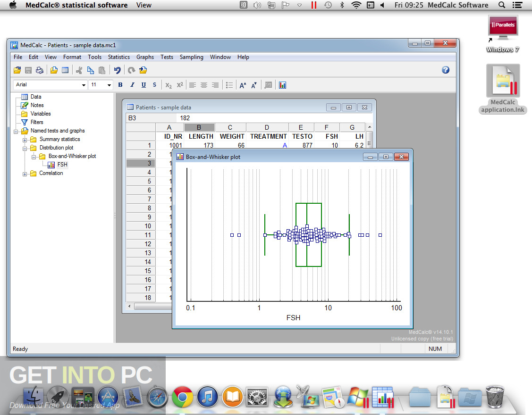Minimize the Box-and-Whisker plot window
Viewport: 532px width, 415px height.
(x=370, y=157)
